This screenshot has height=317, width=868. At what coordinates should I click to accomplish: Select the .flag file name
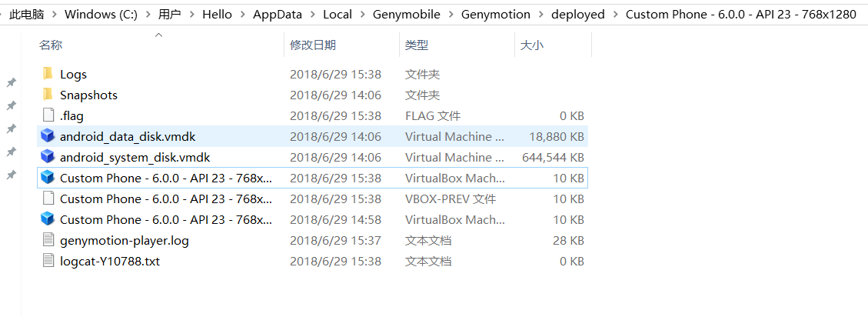click(x=72, y=116)
